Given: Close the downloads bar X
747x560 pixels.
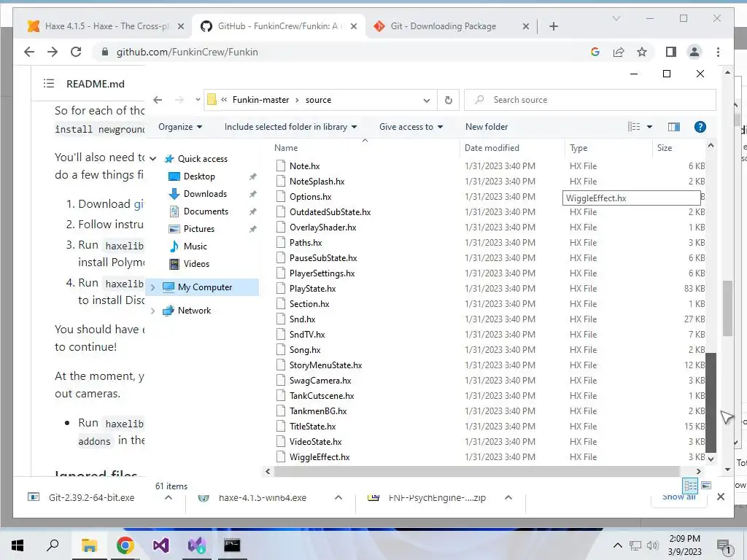Looking at the screenshot, I should 721,497.
